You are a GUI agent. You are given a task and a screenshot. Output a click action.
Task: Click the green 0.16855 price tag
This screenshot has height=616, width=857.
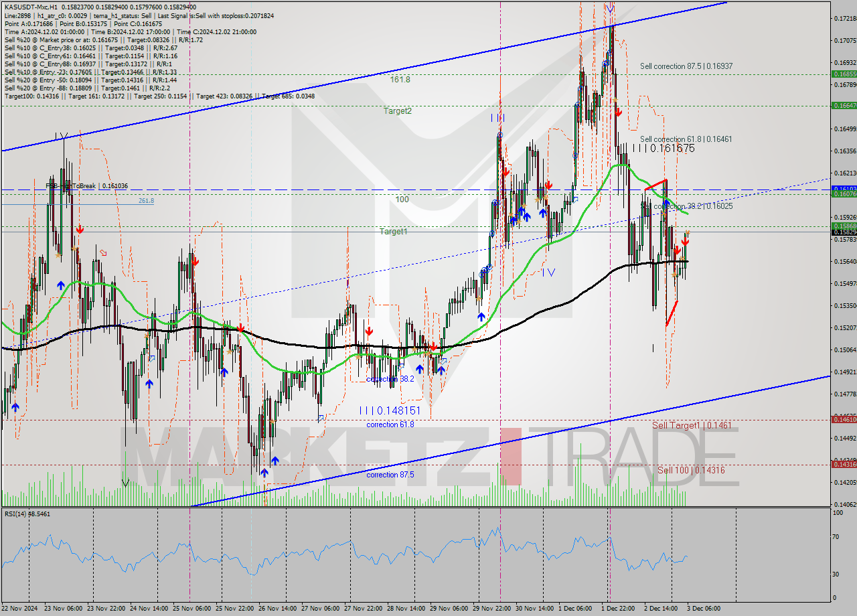coord(844,74)
